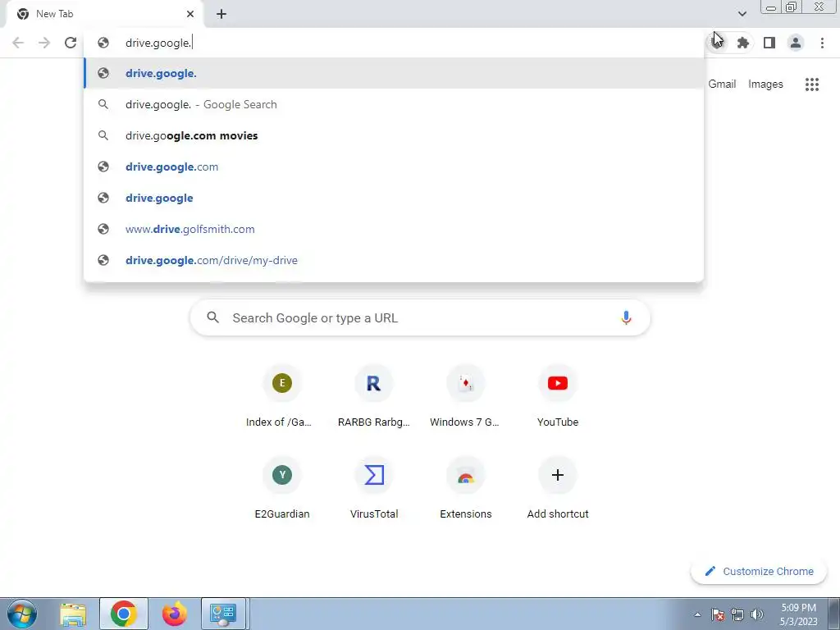Open the Control Panel taskbar icon

coord(223,614)
